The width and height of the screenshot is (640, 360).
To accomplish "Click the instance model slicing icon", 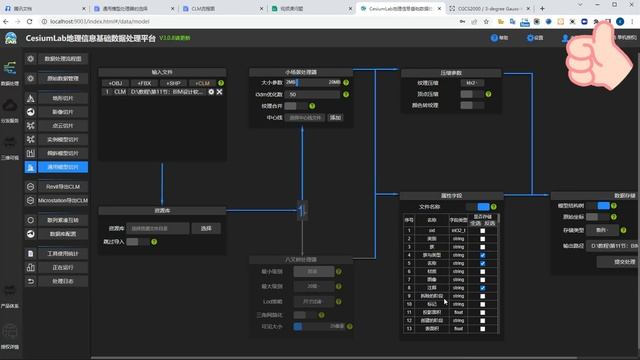I will tap(31, 140).
